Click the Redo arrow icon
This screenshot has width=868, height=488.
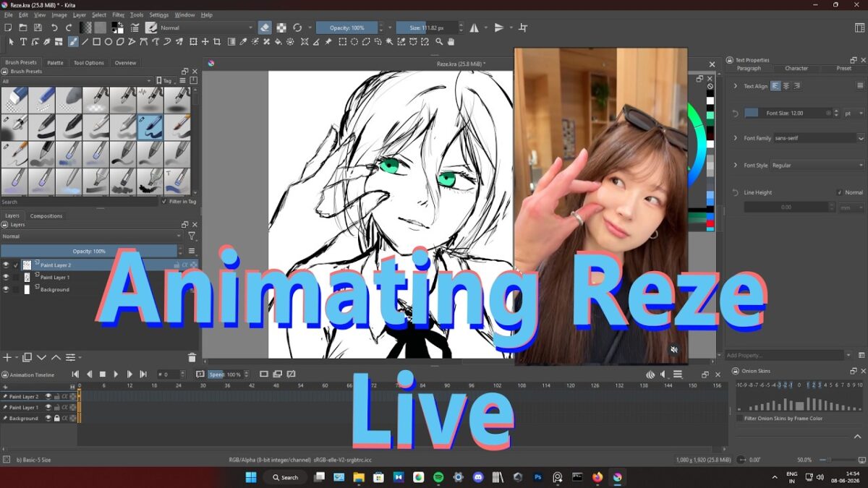point(69,27)
